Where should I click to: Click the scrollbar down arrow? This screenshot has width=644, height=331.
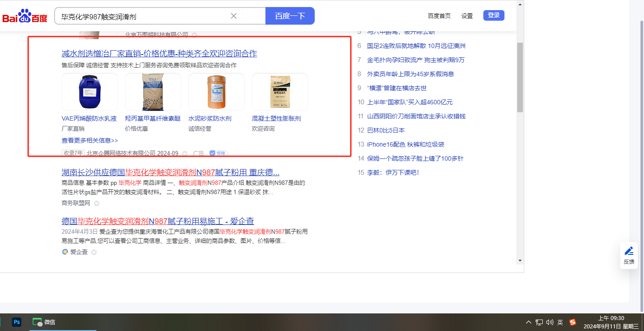[x=520, y=260]
